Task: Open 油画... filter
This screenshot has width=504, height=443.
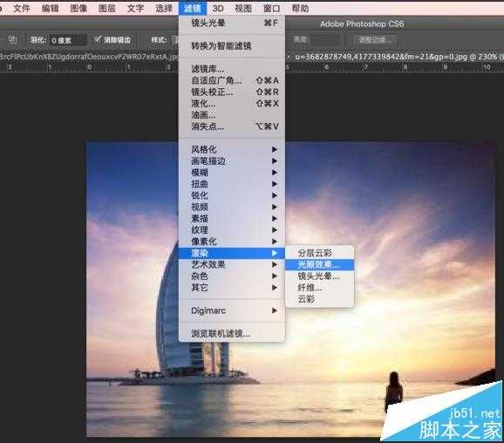Action: 232,115
